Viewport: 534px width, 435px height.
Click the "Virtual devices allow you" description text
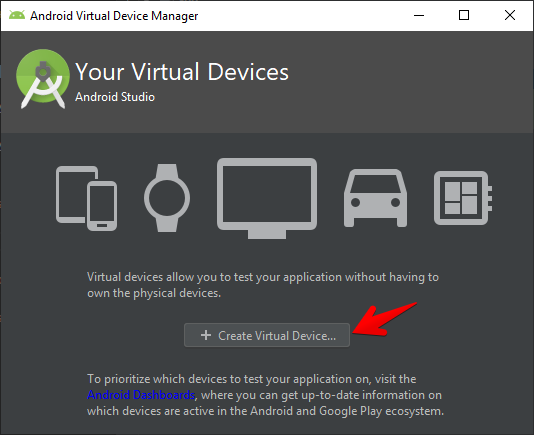(x=263, y=285)
